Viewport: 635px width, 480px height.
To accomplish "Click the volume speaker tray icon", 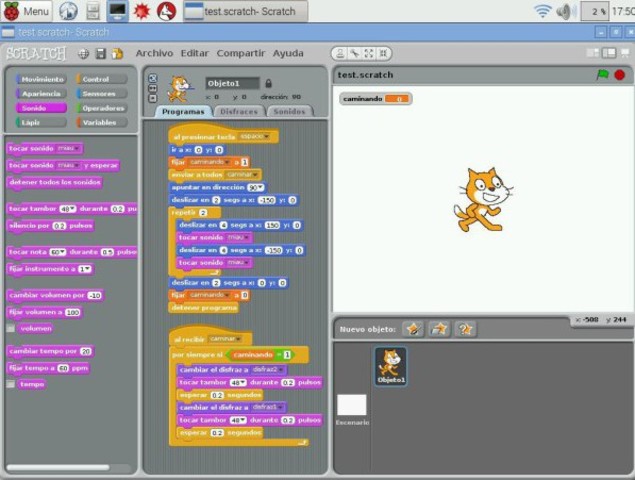I will pyautogui.click(x=565, y=11).
